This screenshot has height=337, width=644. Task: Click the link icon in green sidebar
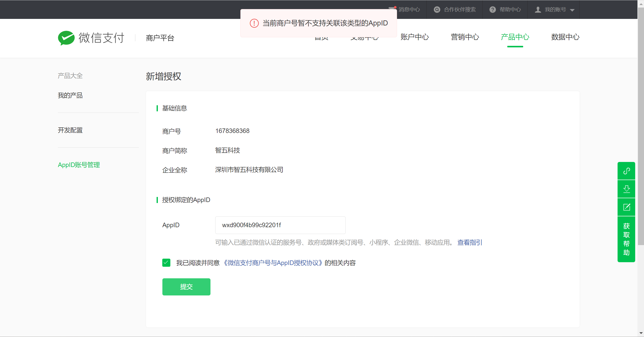pyautogui.click(x=626, y=171)
